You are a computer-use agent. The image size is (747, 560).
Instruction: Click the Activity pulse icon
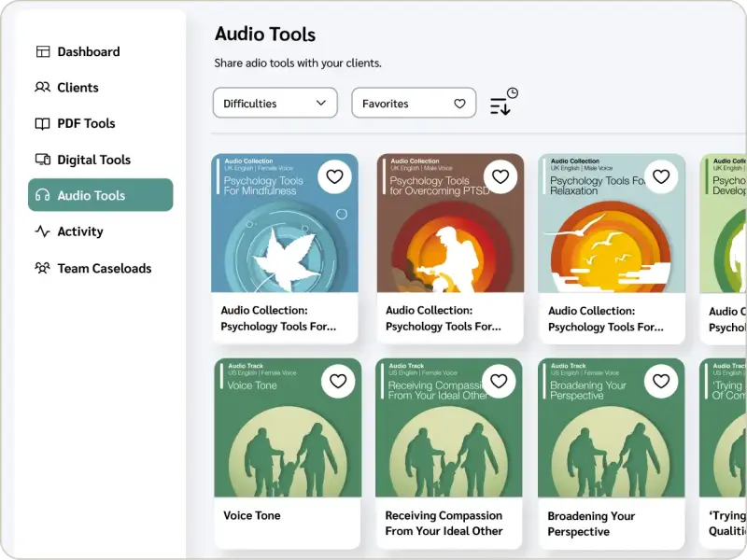click(42, 231)
